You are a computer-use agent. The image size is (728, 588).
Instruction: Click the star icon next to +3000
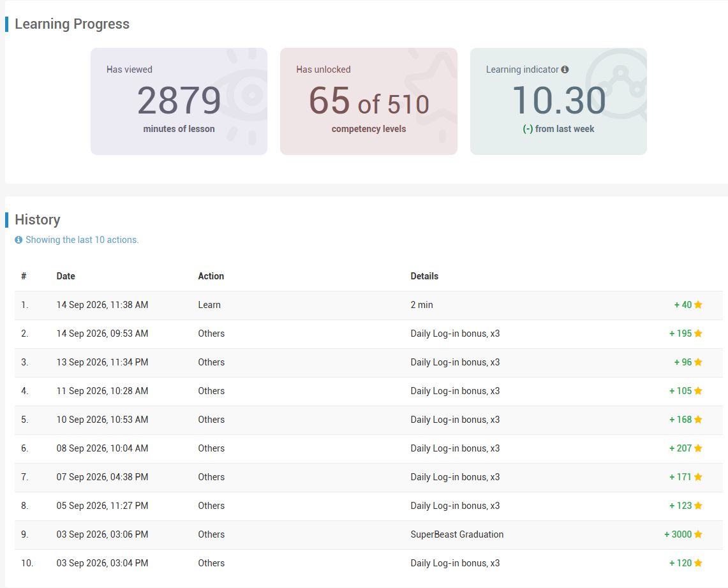[x=698, y=534]
